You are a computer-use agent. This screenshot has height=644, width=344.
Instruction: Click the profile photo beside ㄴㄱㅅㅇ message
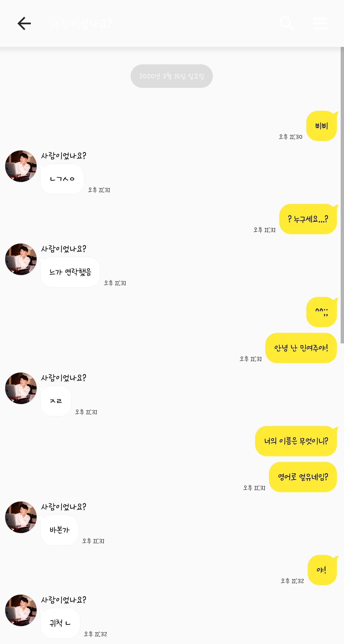coord(21,166)
